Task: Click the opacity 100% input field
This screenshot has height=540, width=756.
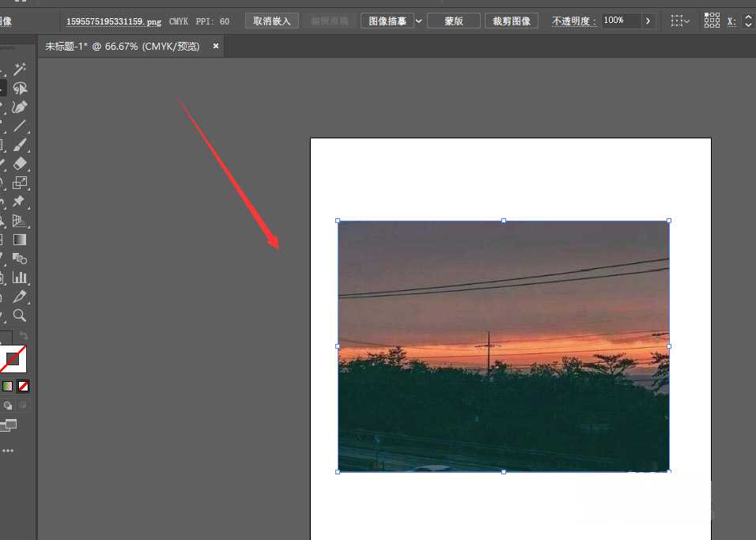Action: 621,21
